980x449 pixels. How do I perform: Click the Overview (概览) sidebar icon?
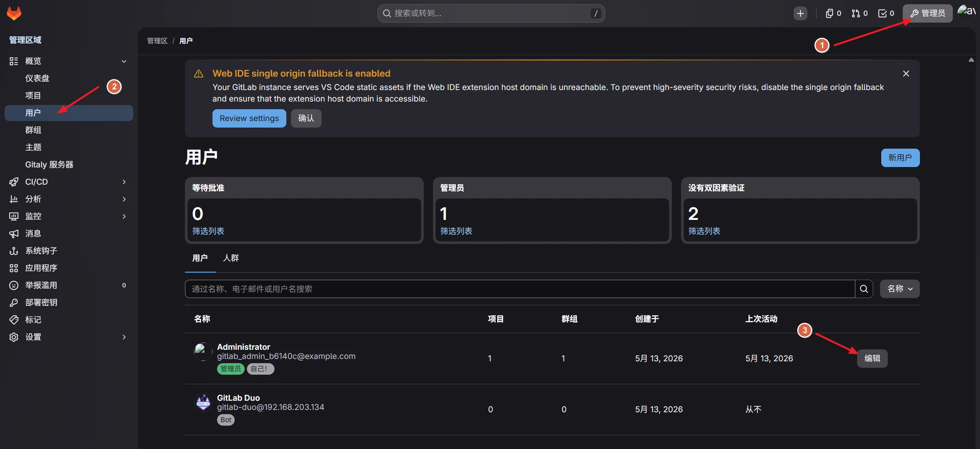14,61
